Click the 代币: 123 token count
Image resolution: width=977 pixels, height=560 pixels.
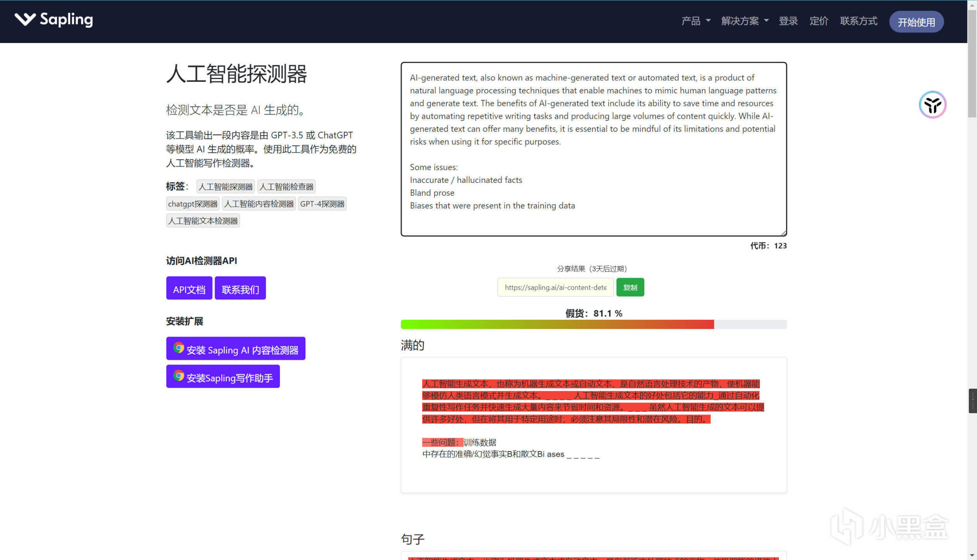click(x=769, y=246)
